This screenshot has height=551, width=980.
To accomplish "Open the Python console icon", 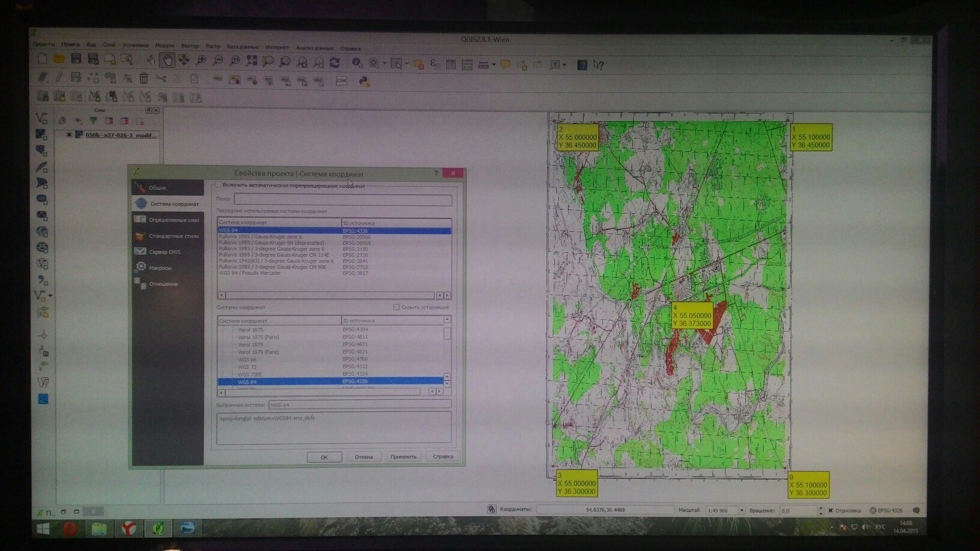I will point(364,82).
